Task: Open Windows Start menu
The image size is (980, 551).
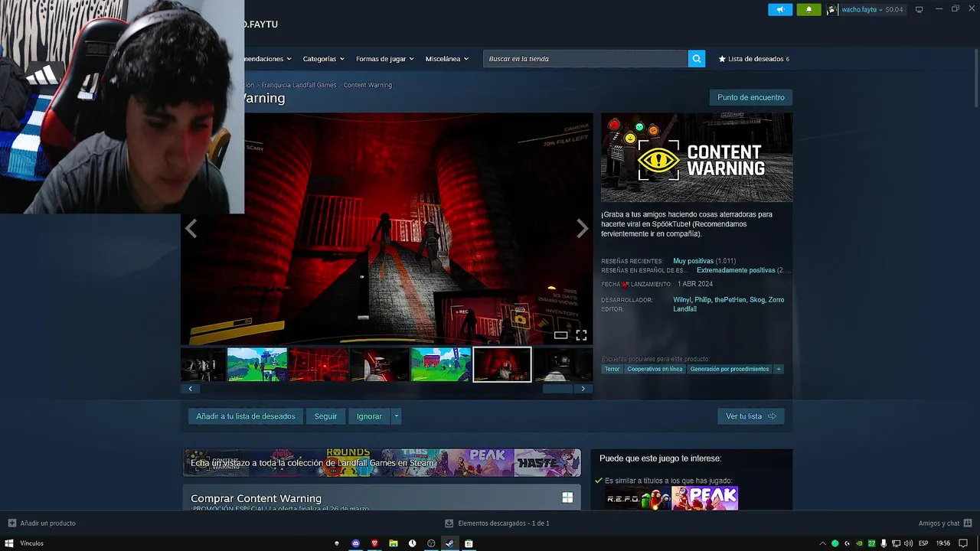Action: click(10, 543)
